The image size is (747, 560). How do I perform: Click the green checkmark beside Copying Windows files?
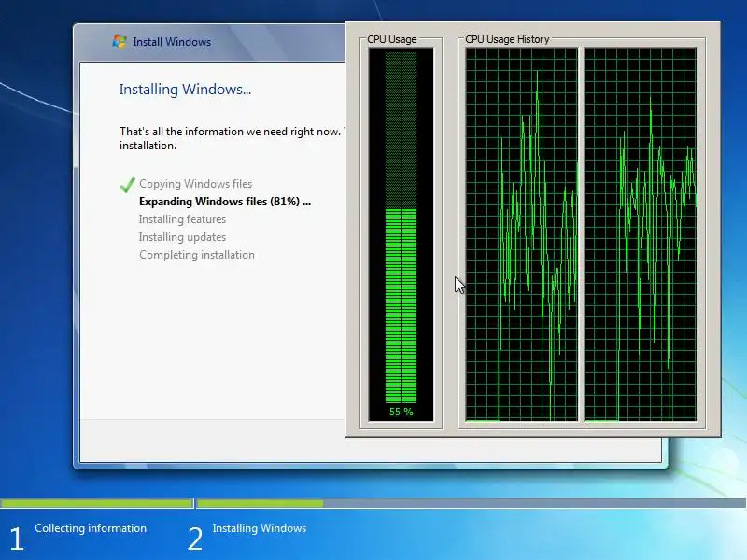(128, 185)
